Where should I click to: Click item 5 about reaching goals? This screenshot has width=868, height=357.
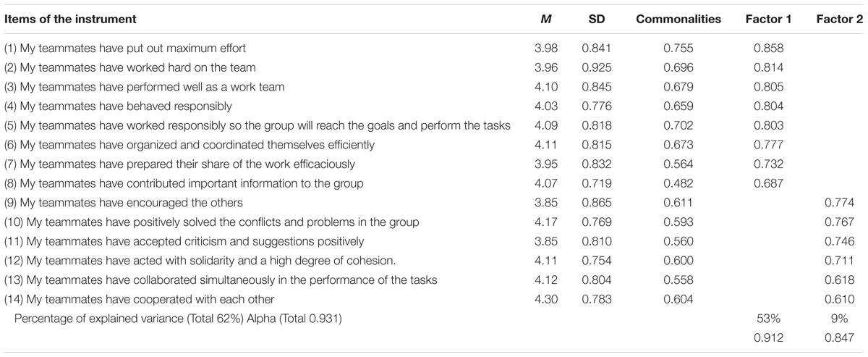pyautogui.click(x=258, y=126)
